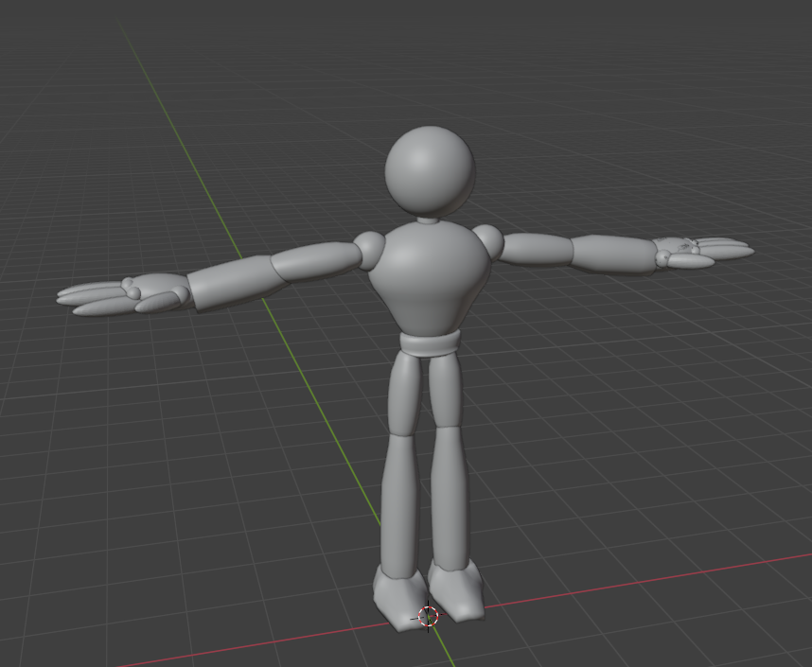
Task: Click the 3D cursor at the figure's feet
Action: pyautogui.click(x=429, y=617)
